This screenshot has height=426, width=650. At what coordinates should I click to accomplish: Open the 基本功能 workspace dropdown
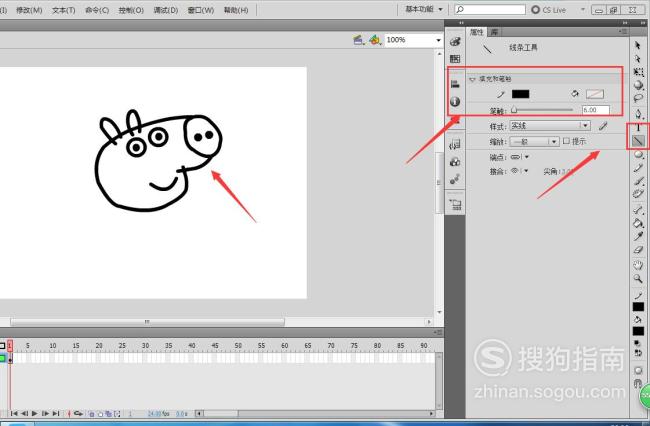coord(424,9)
